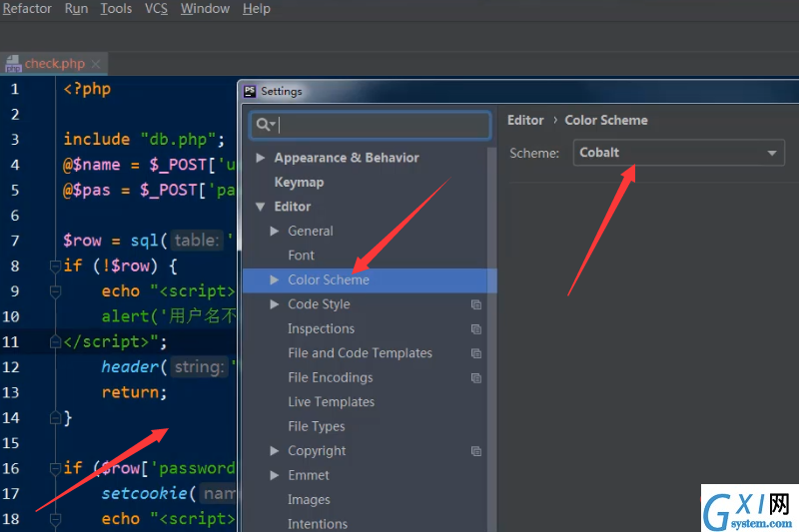Image resolution: width=799 pixels, height=532 pixels.
Task: Open File and Code Templates settings
Action: [x=360, y=353]
